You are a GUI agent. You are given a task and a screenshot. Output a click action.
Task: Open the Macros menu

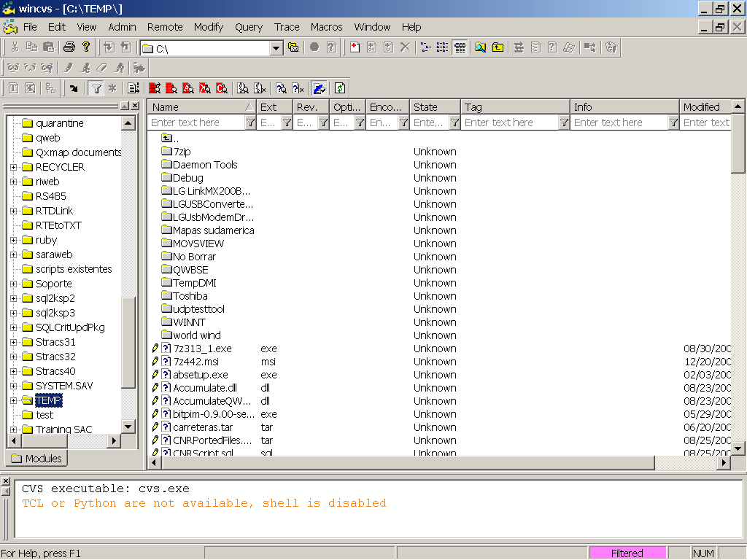pos(326,27)
